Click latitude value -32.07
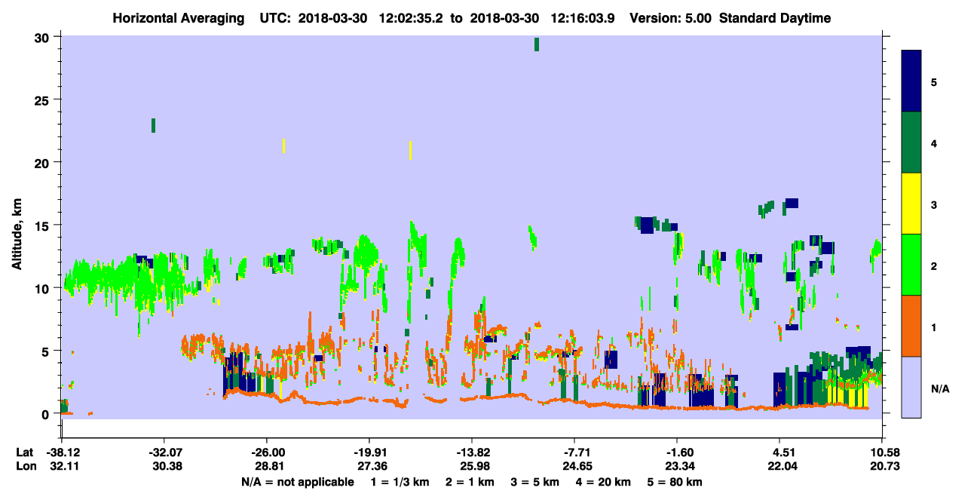The image size is (980, 503). (164, 452)
